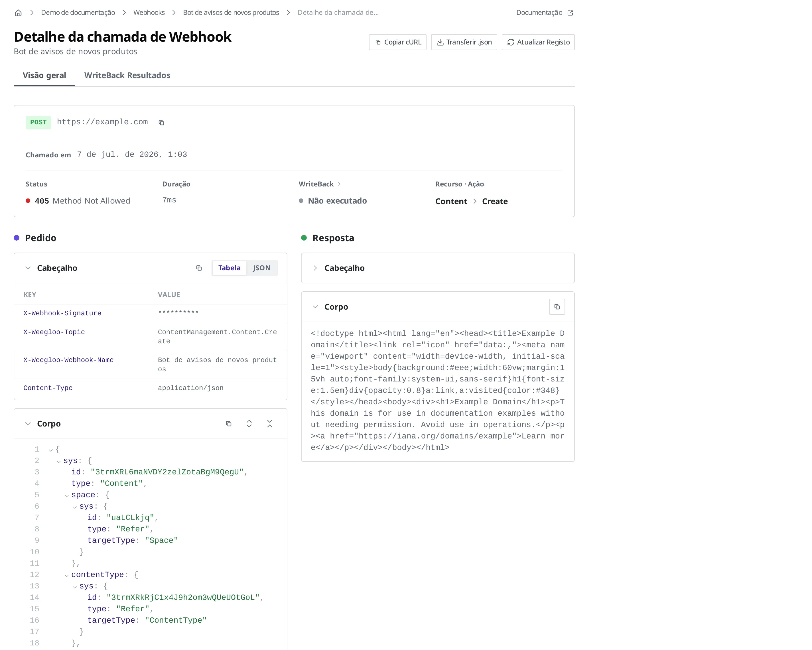Click the Content-Type key

tap(48, 388)
